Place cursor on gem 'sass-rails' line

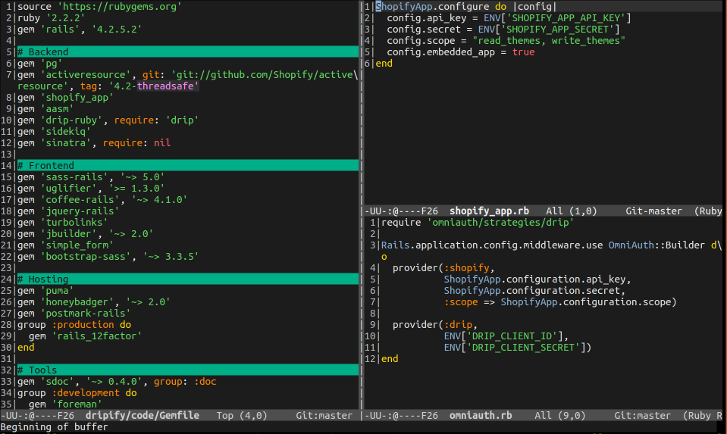click(x=91, y=177)
